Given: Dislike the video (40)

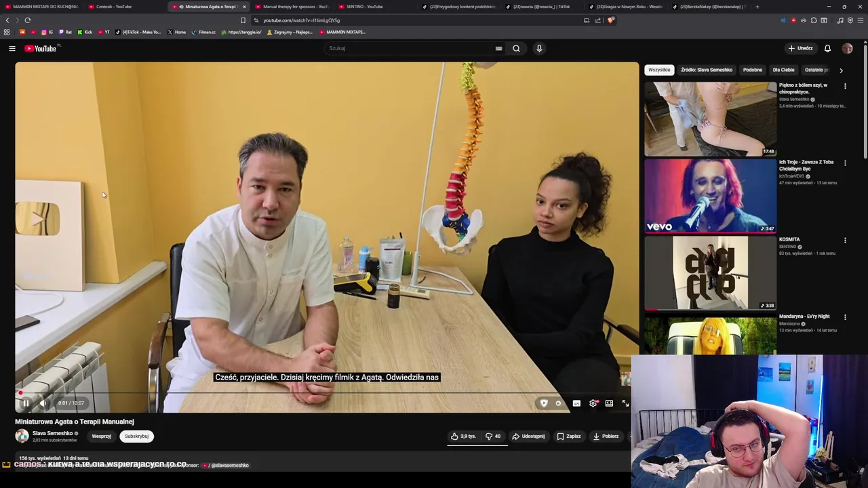Looking at the screenshot, I should coord(493,436).
